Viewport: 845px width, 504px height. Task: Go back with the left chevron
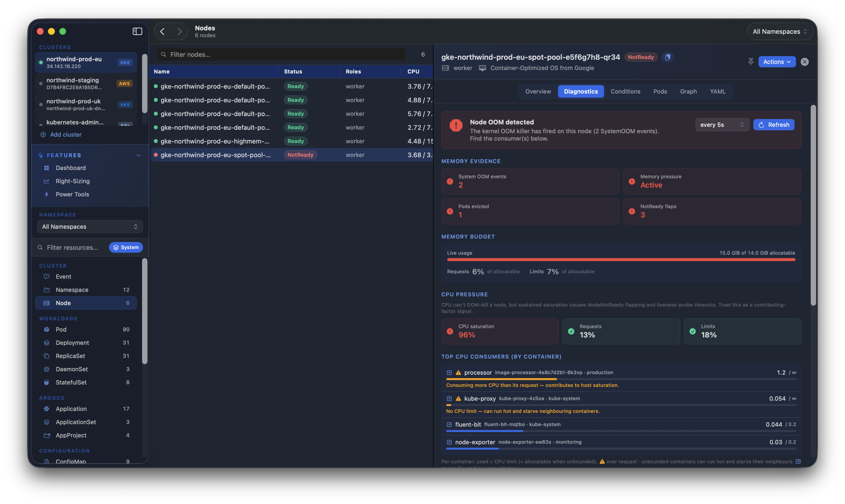click(x=162, y=31)
